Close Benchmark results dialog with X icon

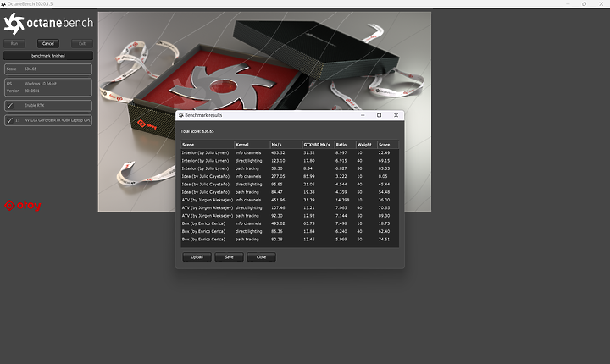click(396, 115)
